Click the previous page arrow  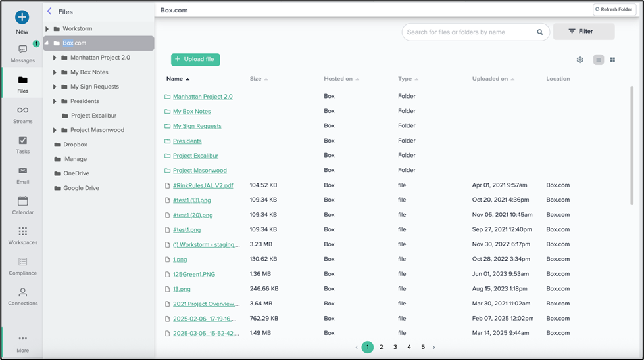357,348
